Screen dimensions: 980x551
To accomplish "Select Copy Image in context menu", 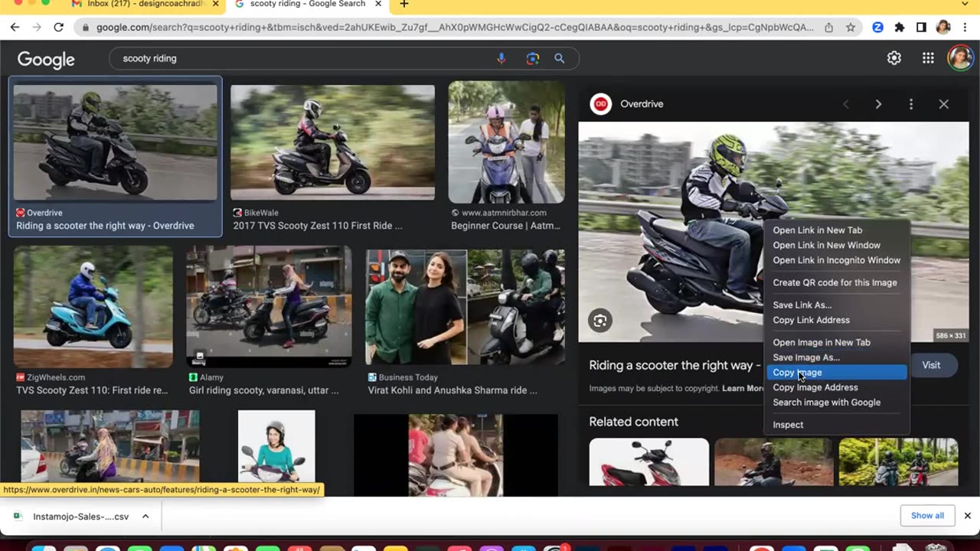I will [x=836, y=373].
